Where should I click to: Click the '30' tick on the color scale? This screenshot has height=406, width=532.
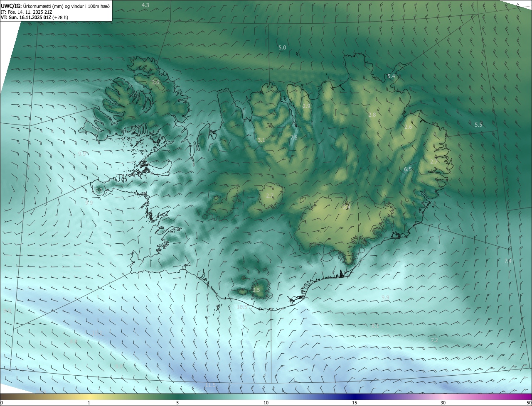tap(443, 403)
